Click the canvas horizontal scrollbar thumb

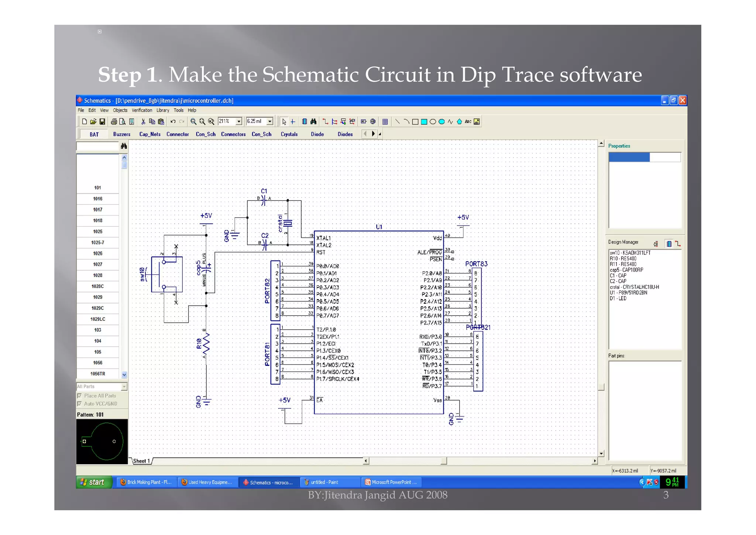[x=444, y=461]
